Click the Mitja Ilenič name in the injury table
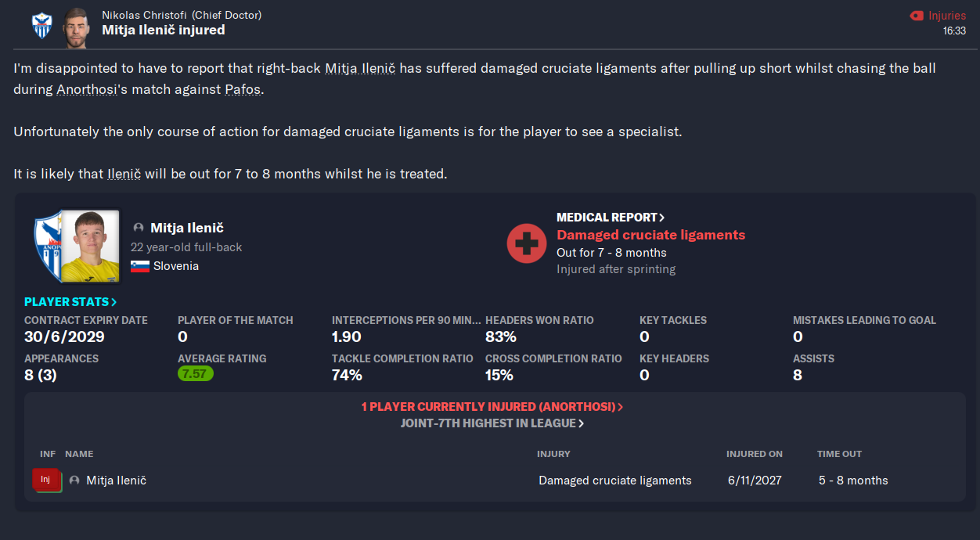This screenshot has width=980, height=540. tap(116, 481)
